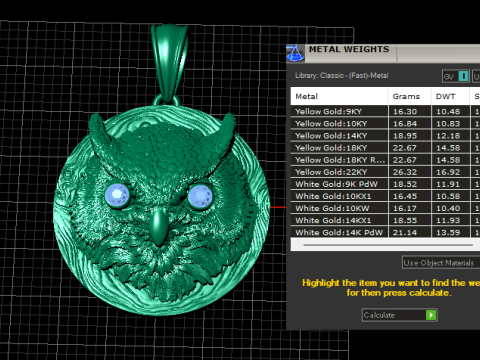
Task: Click the 11.91 DWT cell
Action: pos(450,184)
